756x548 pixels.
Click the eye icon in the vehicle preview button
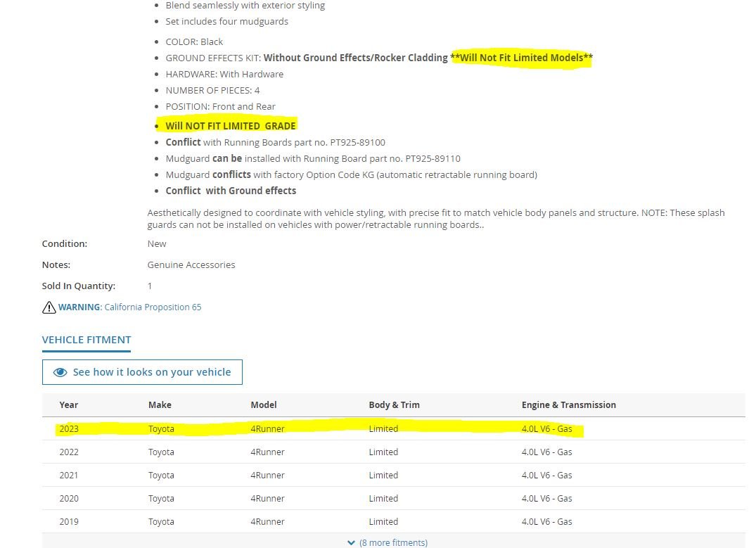[60, 372]
